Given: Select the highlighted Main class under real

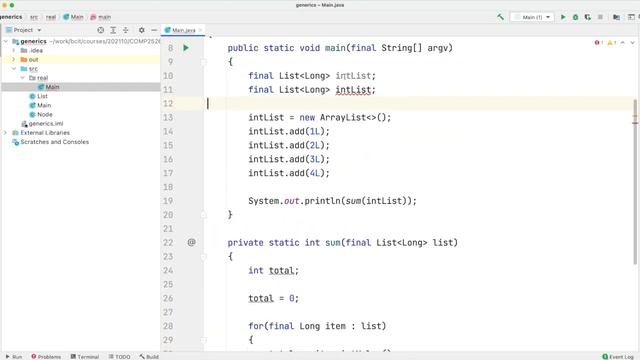Looking at the screenshot, I should (52, 87).
